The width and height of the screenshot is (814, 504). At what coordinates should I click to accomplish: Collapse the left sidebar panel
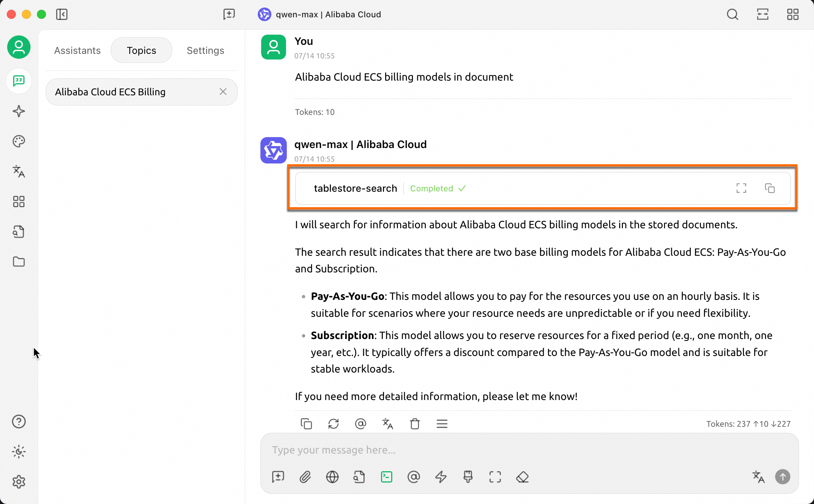click(62, 15)
